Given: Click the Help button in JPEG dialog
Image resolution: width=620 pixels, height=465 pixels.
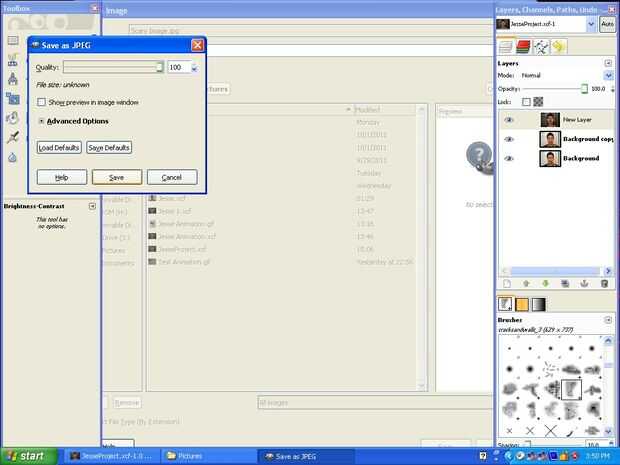Looking at the screenshot, I should click(x=62, y=178).
